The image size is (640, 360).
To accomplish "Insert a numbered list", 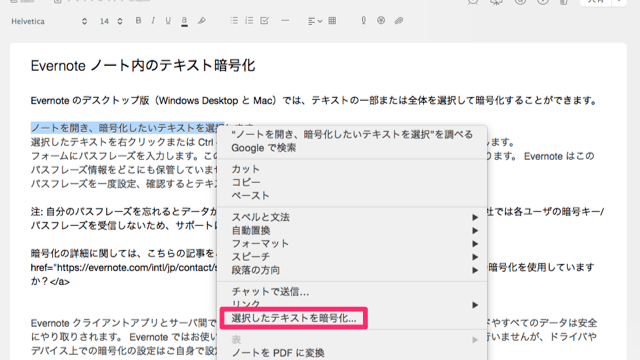I will point(249,21).
